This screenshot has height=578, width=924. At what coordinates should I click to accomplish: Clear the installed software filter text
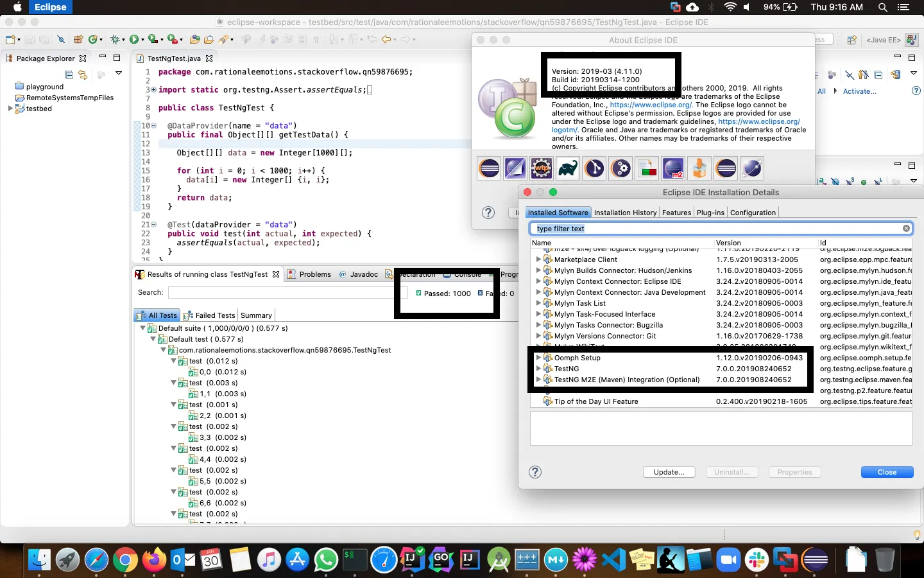click(x=906, y=229)
